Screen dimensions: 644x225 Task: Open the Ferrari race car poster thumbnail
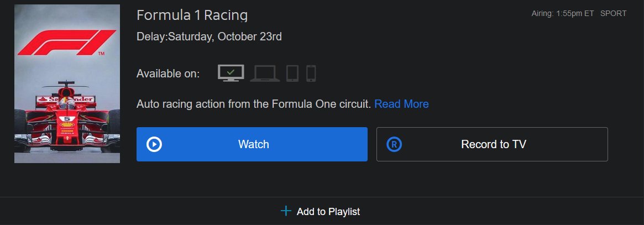pos(67,84)
